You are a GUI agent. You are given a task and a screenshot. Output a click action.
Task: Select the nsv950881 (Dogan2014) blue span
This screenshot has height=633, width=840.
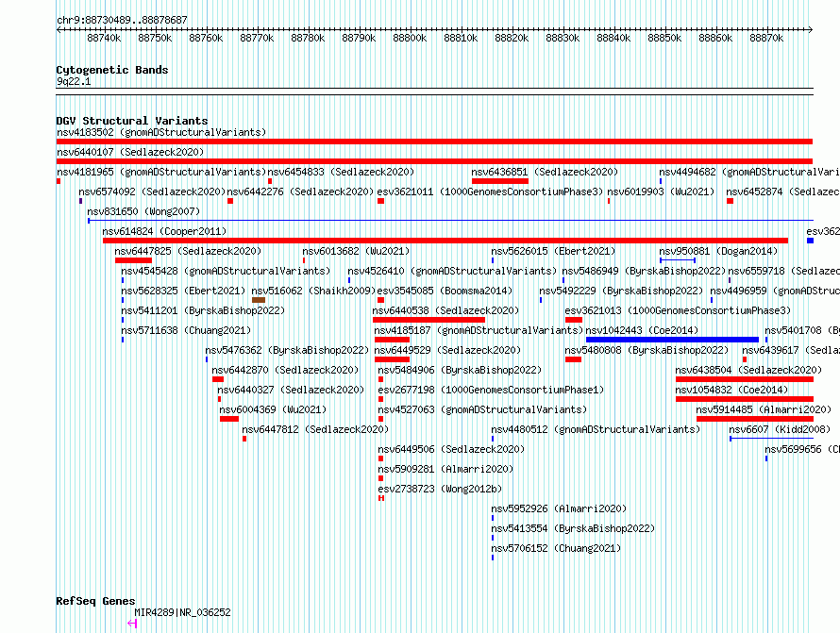(x=678, y=260)
